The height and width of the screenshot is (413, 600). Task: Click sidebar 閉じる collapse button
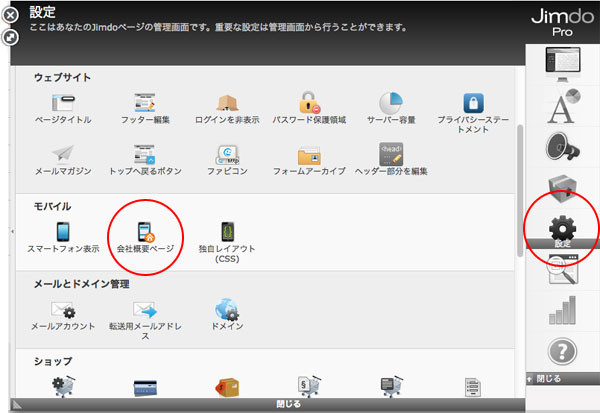[562, 379]
